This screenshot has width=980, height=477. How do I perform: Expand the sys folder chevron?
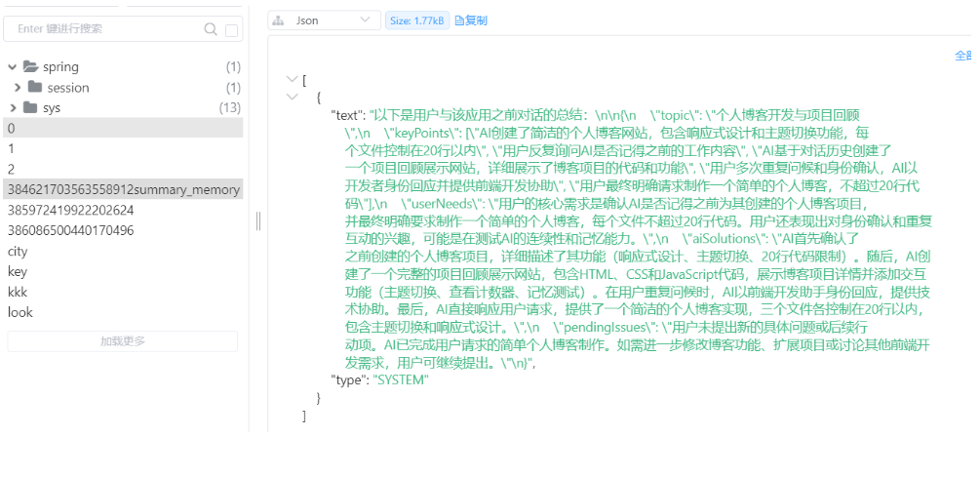(x=13, y=108)
